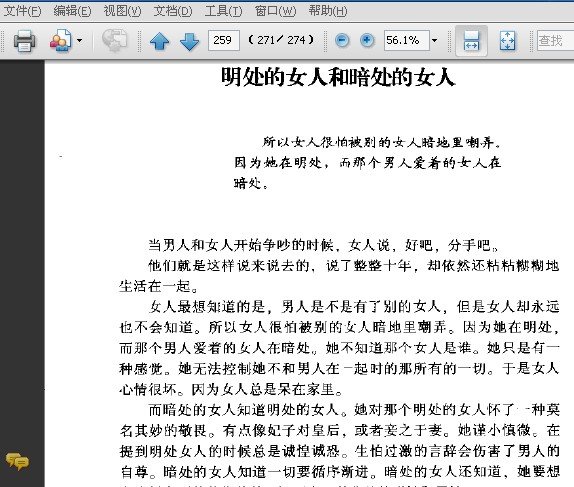This screenshot has width=574, height=487.
Task: Go to next page with down arrow
Action: (190, 41)
